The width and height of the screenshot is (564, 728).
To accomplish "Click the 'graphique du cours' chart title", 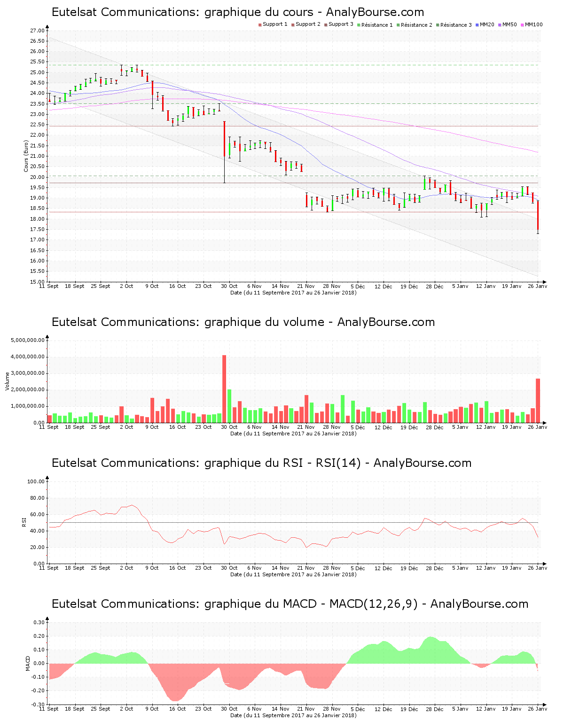I will (238, 12).
